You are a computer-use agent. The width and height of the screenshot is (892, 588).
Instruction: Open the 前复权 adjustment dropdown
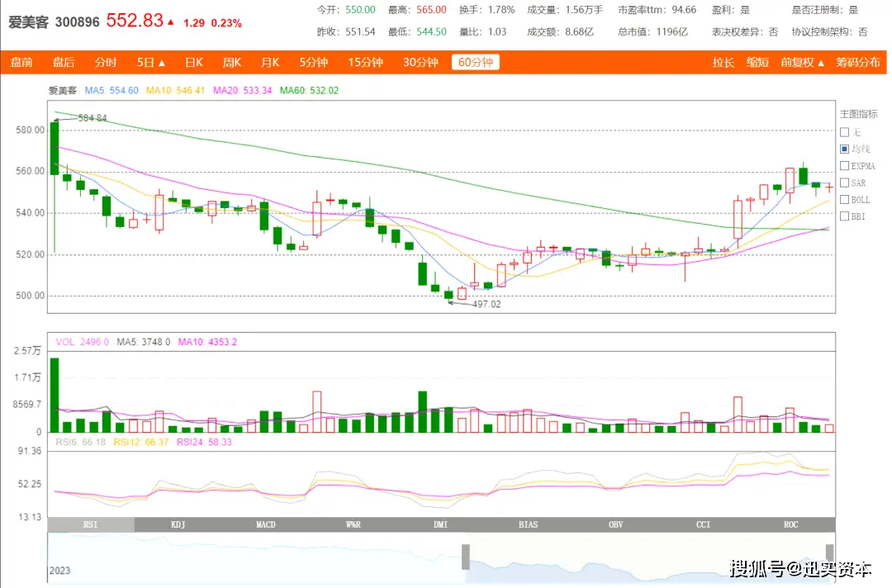coord(802,63)
